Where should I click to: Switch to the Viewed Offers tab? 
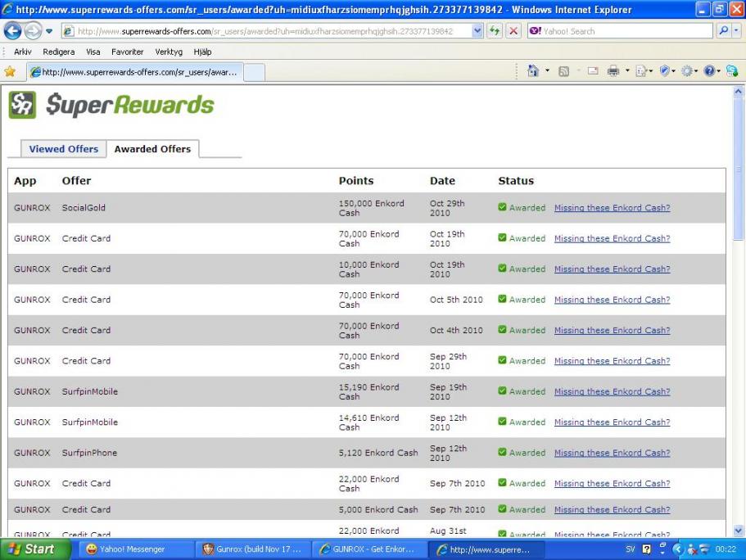[63, 149]
